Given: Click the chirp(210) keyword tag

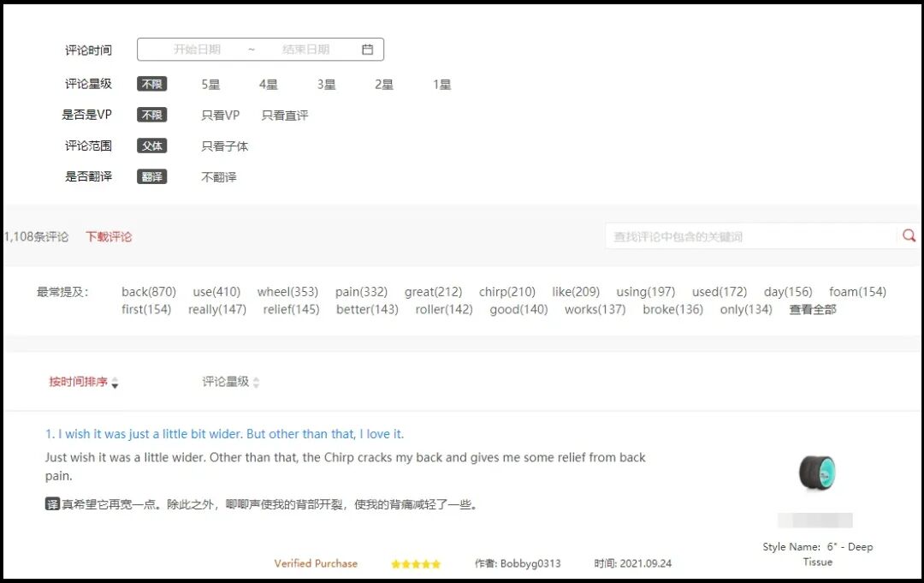Looking at the screenshot, I should 507,291.
